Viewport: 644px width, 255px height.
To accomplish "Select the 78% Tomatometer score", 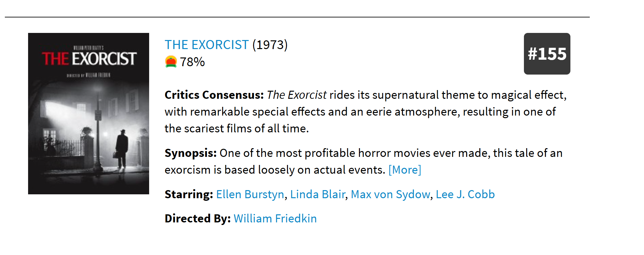I will click(192, 62).
